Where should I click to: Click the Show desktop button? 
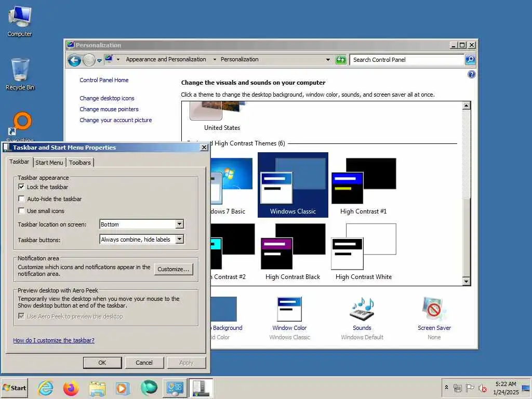[x=526, y=388]
